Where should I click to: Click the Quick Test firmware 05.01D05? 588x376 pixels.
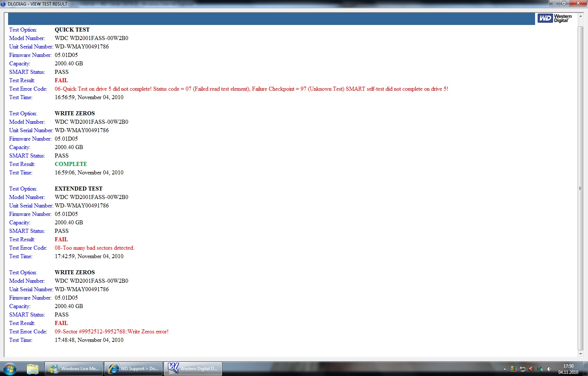click(66, 55)
